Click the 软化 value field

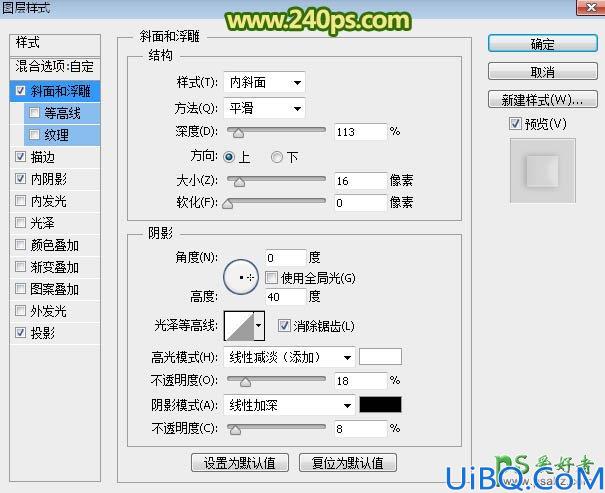click(x=360, y=203)
